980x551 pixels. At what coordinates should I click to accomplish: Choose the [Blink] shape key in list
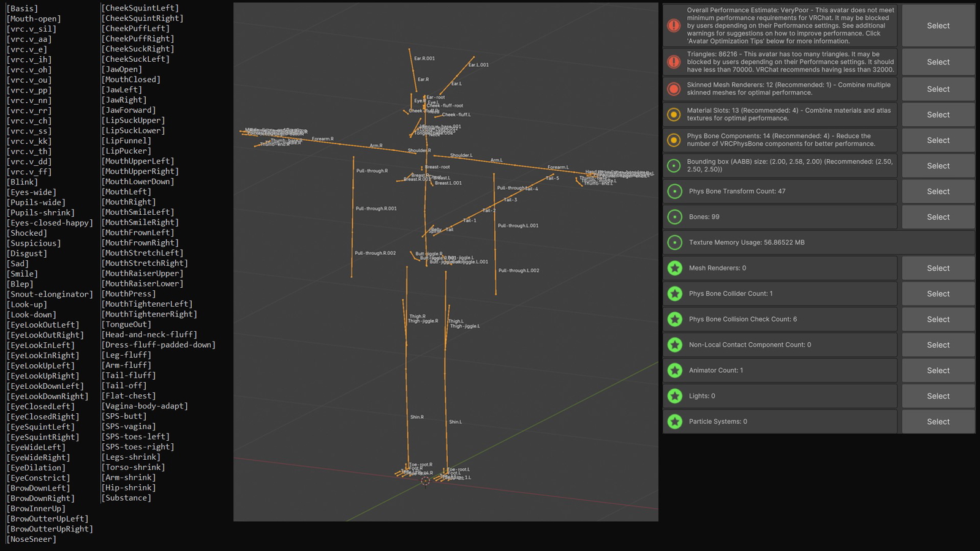click(22, 182)
